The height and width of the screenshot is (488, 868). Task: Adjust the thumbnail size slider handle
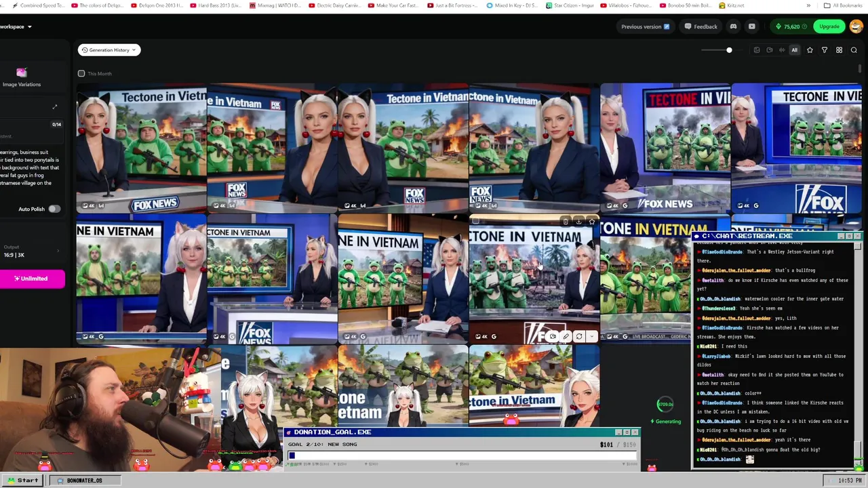[x=729, y=50]
